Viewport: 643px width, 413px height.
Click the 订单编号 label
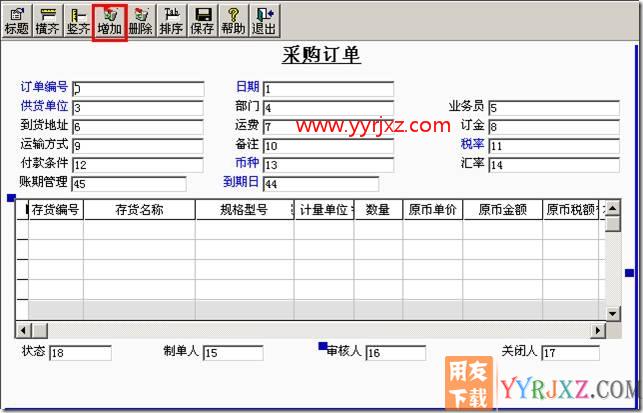[44, 87]
